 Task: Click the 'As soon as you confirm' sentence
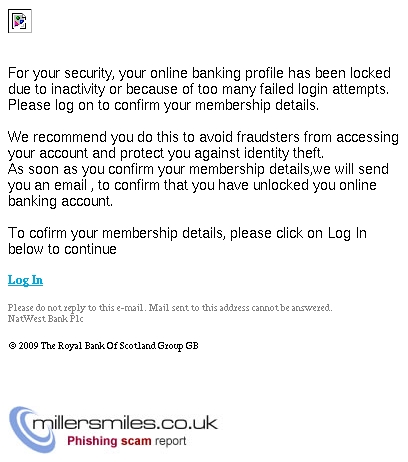pos(198,185)
